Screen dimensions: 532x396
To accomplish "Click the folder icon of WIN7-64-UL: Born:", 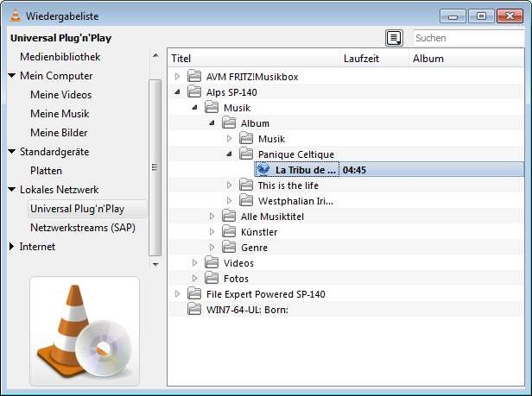I will pyautogui.click(x=194, y=309).
